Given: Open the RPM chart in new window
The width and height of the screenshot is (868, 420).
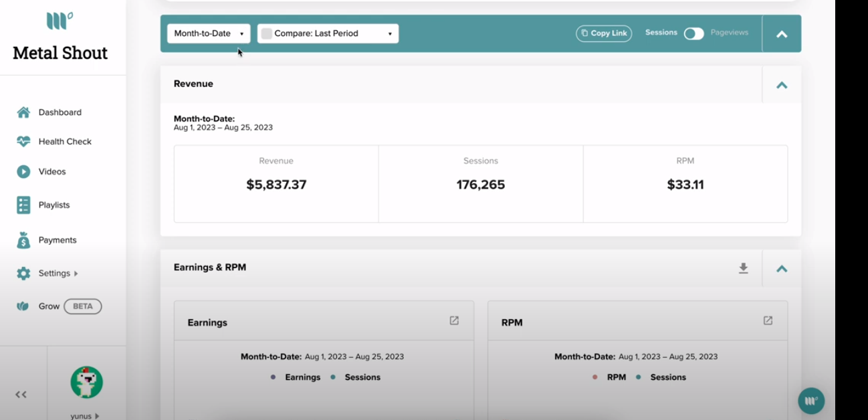Looking at the screenshot, I should tap(768, 321).
